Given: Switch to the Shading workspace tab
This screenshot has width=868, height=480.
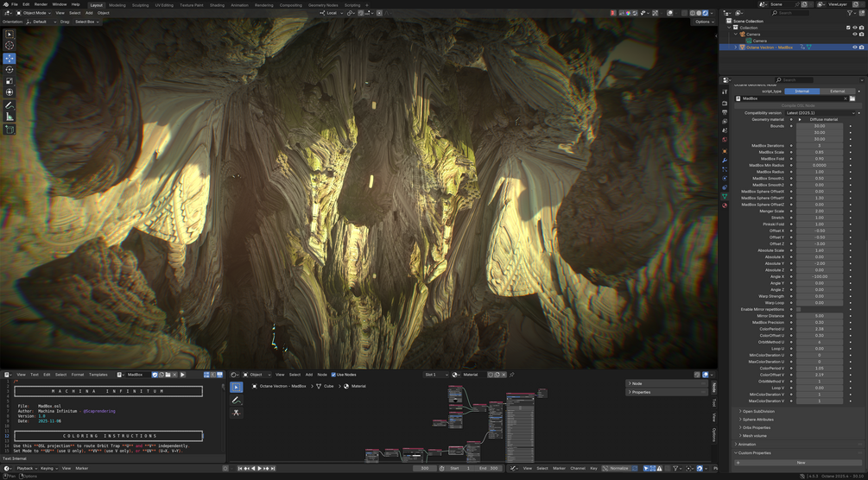Looking at the screenshot, I should point(217,4).
